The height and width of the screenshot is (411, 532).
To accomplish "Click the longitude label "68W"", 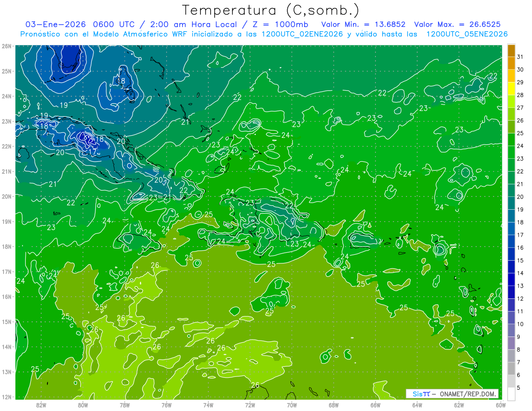I will coord(333,405).
